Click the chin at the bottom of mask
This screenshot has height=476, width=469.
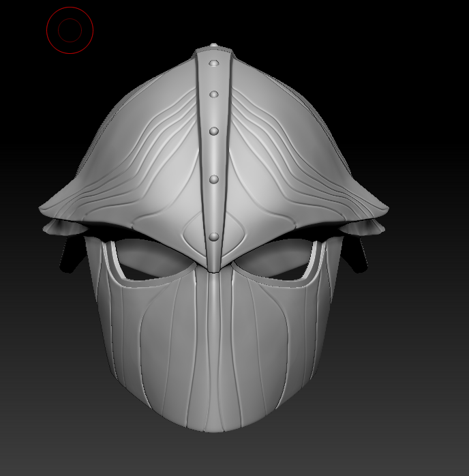coord(213,424)
